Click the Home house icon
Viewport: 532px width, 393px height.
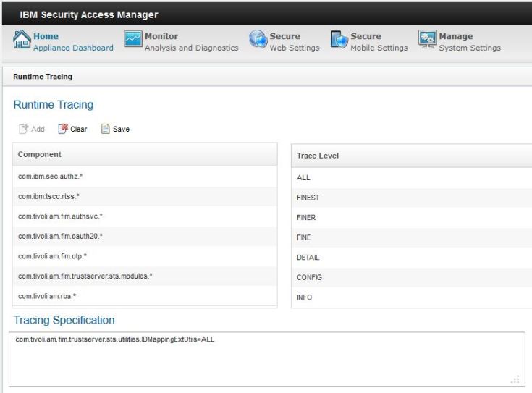[22, 41]
